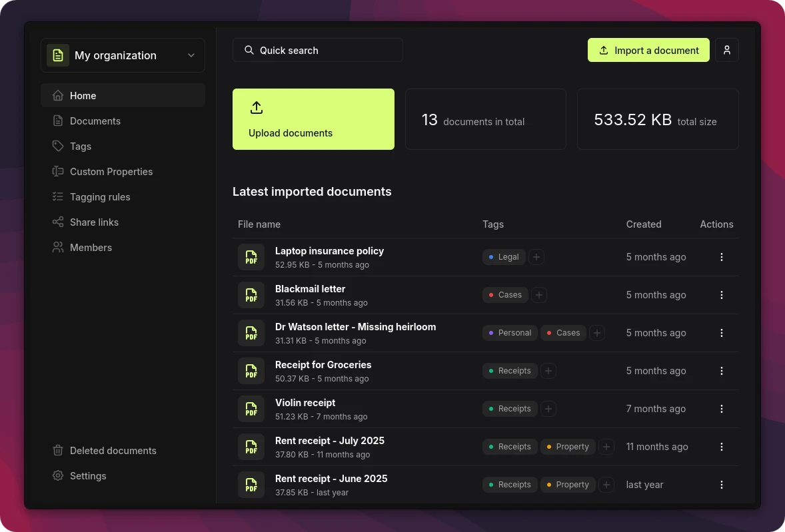Open Laptop insurance policy document
The image size is (785, 532).
[329, 251]
